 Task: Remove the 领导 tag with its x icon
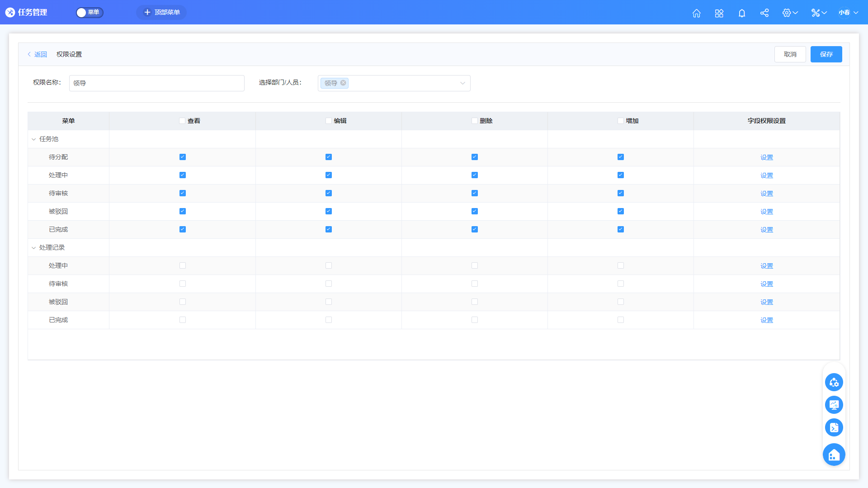click(x=343, y=83)
